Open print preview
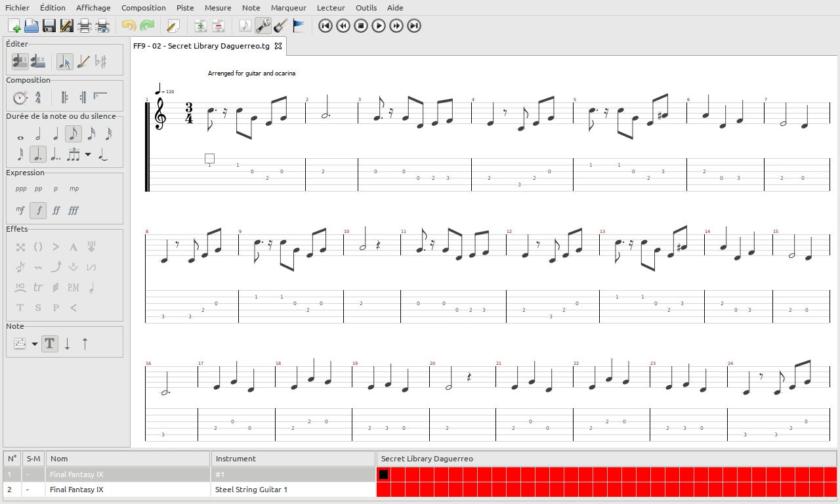This screenshot has height=504, width=840. click(102, 26)
